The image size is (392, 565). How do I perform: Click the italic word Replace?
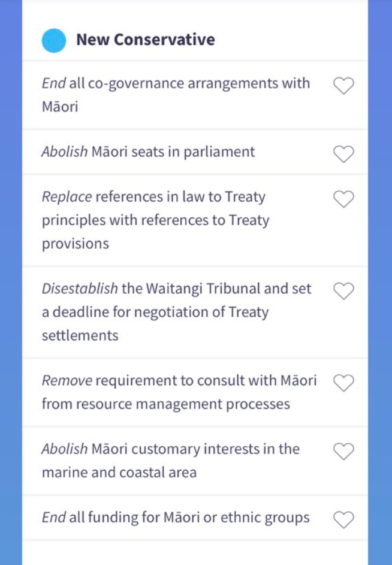click(x=67, y=197)
